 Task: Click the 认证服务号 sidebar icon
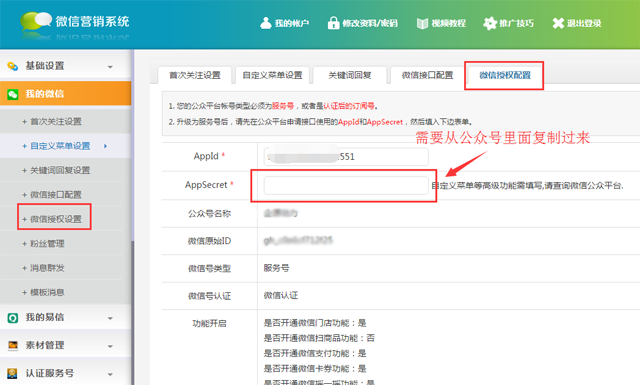[x=13, y=373]
